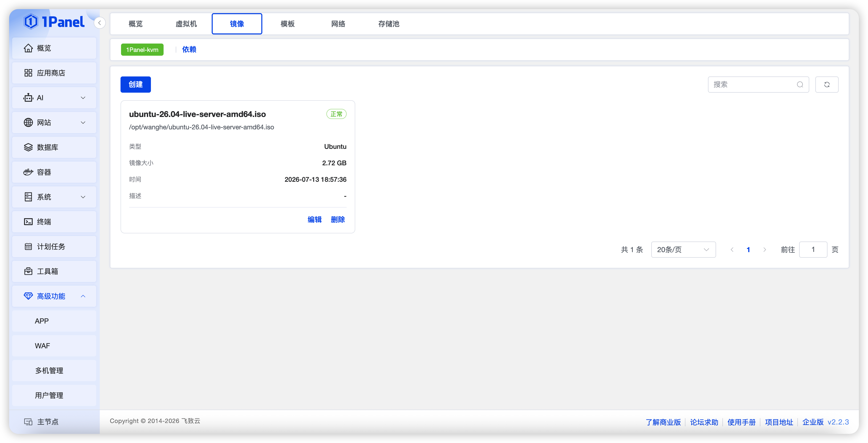The width and height of the screenshot is (868, 443).
Task: Open the WAF submenu item
Action: pyautogui.click(x=54, y=346)
